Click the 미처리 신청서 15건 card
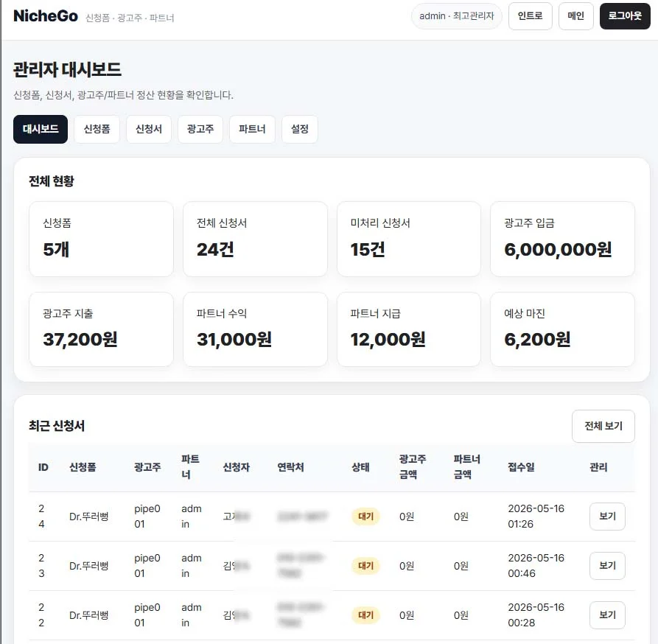The width and height of the screenshot is (658, 644). 409,239
